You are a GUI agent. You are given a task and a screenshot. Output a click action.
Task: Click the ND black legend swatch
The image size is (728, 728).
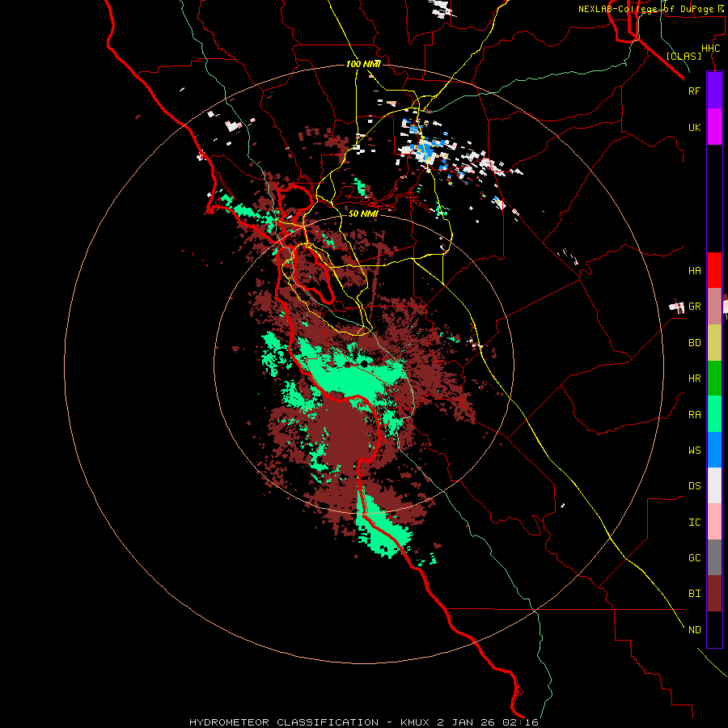[714, 629]
